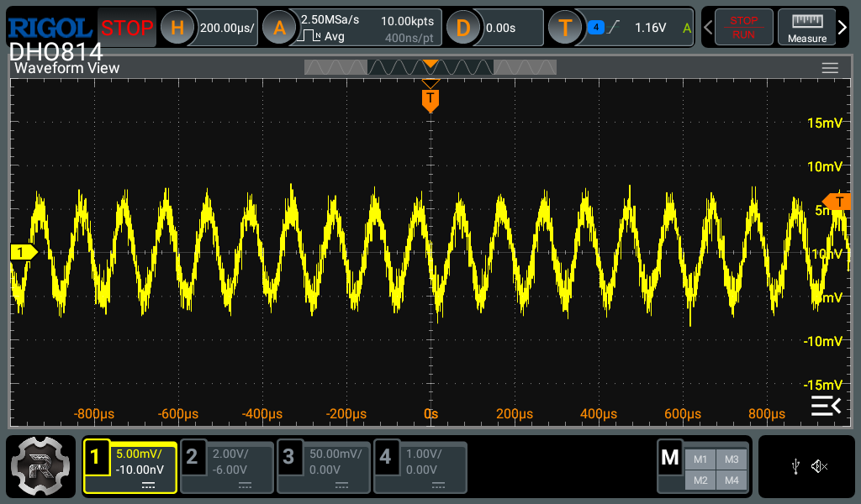Toggle channel 1 on or off

point(96,458)
